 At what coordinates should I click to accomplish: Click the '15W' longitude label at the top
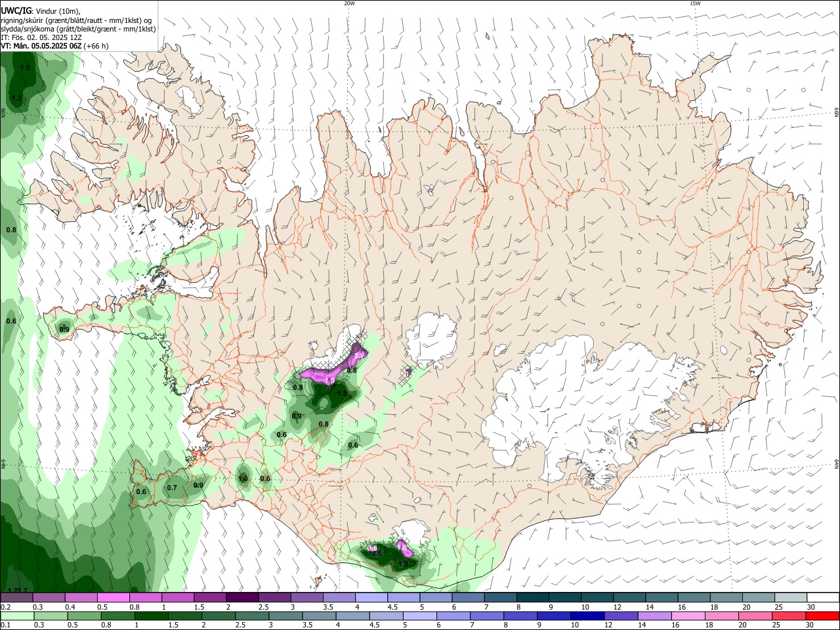695,3
